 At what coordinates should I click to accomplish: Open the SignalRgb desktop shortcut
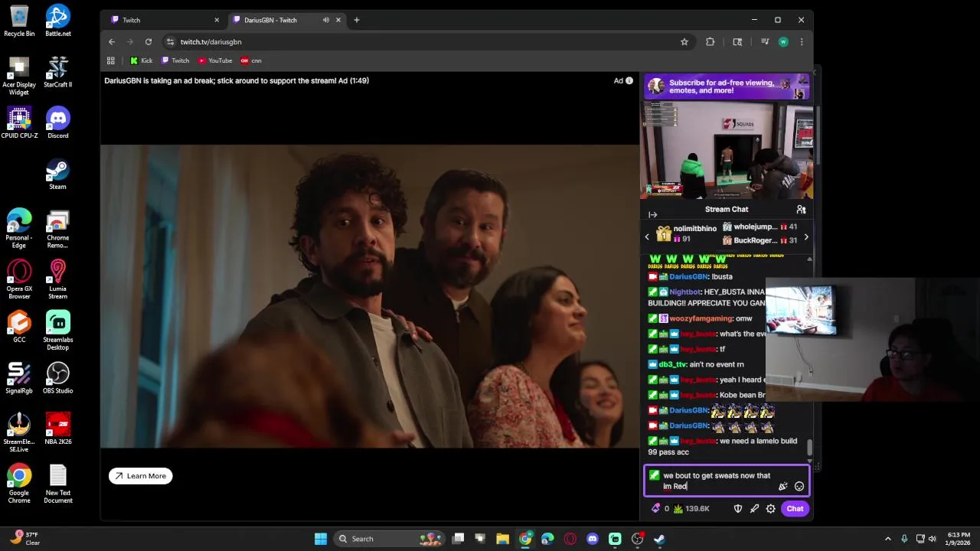[19, 378]
